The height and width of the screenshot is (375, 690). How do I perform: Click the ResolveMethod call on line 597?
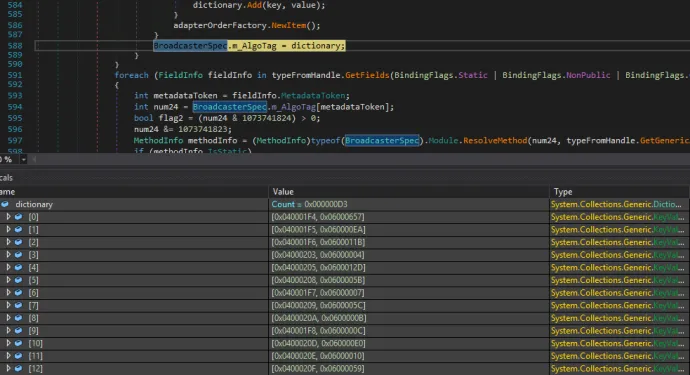(x=495, y=140)
